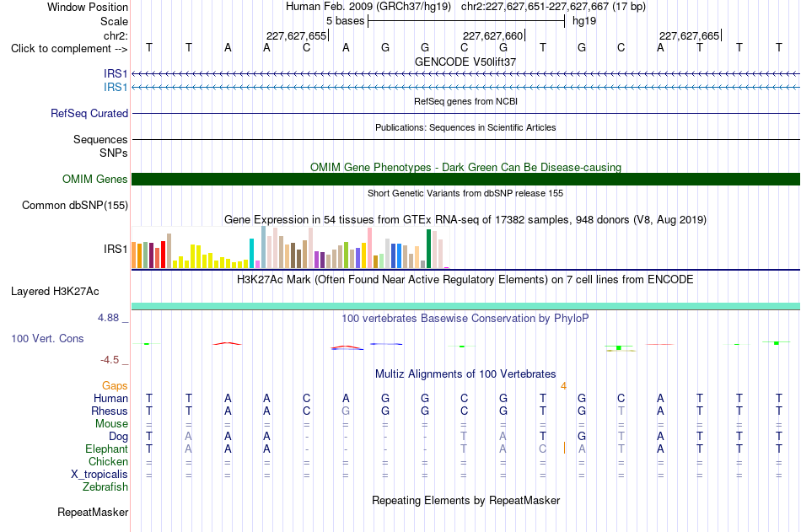Click 'Short Genetic Variants from dbSNP release 155'

pos(465,193)
